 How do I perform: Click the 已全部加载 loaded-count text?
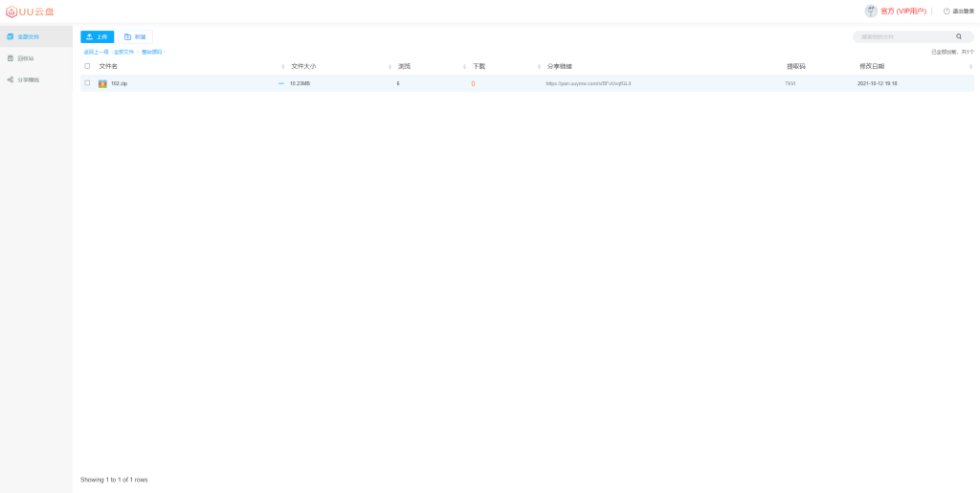coord(952,52)
